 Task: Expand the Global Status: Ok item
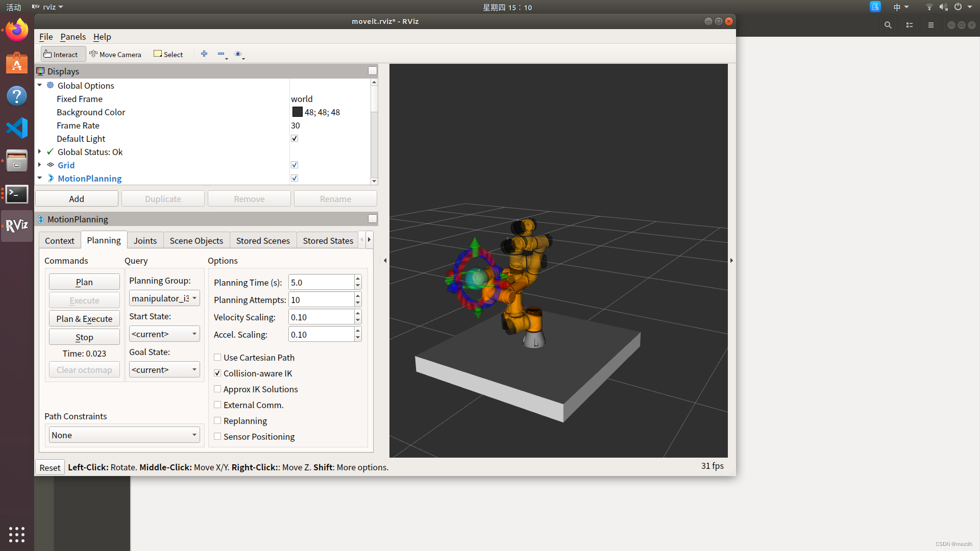[39, 152]
